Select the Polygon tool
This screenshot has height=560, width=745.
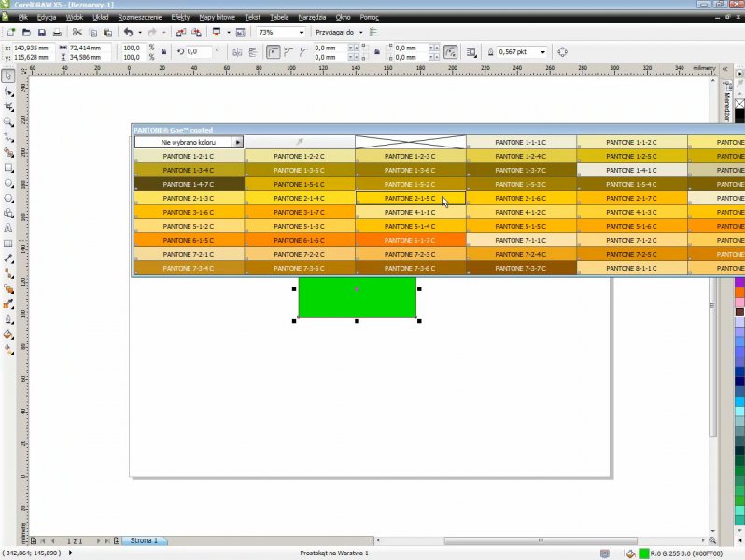(8, 198)
